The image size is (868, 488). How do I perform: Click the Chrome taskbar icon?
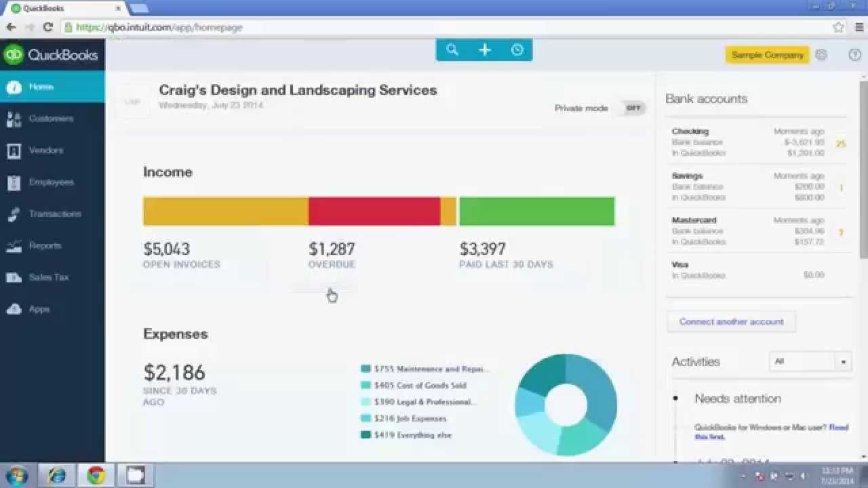pyautogui.click(x=96, y=475)
